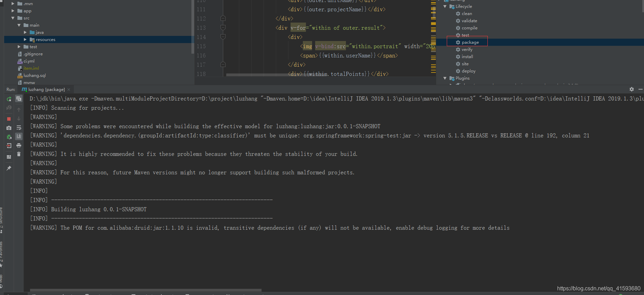
Task: Jump to next stack trace (down arrow)
Action: [19, 119]
